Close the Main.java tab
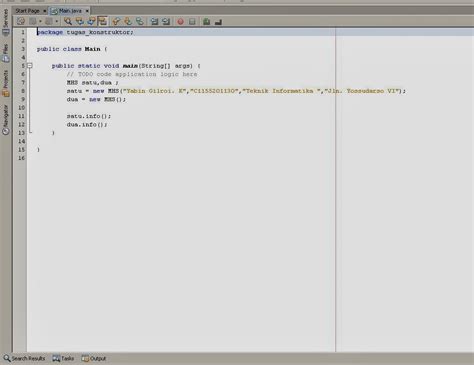 pyautogui.click(x=87, y=11)
